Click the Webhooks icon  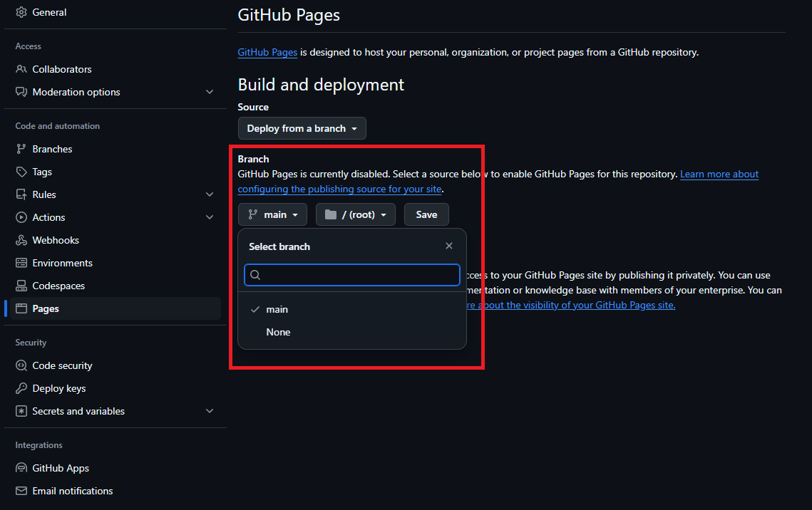coord(21,240)
